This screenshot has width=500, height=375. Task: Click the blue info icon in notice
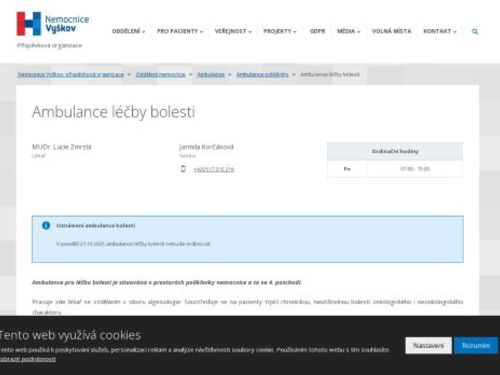(46, 226)
